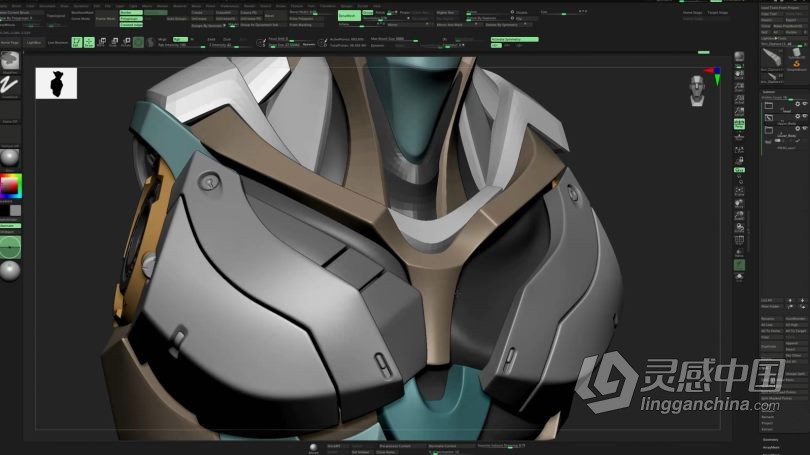Click the Live Boolean button

point(58,42)
